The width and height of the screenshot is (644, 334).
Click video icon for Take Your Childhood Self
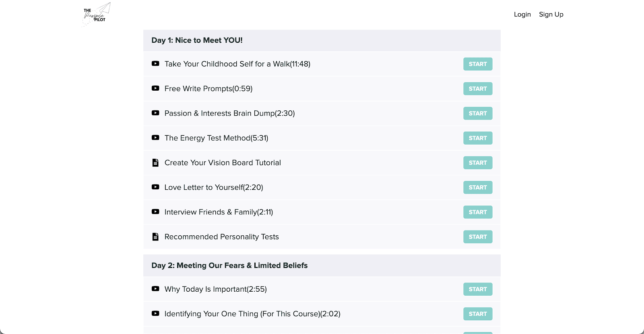pos(155,64)
